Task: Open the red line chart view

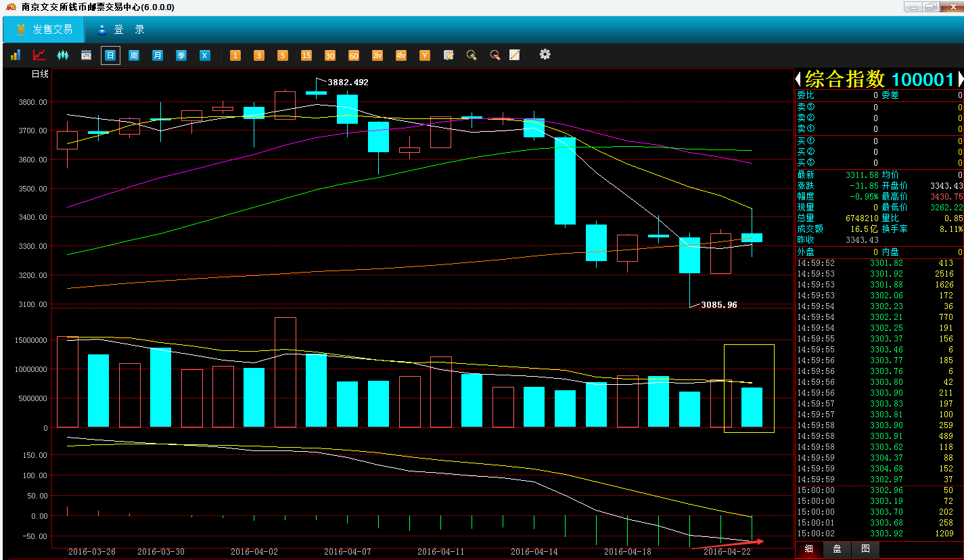Action: tap(39, 55)
